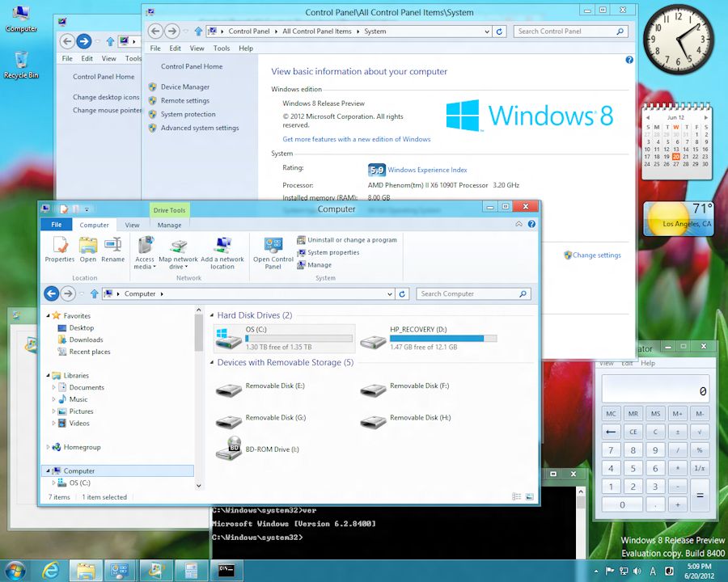Click the Start orb on the taskbar

(15, 570)
